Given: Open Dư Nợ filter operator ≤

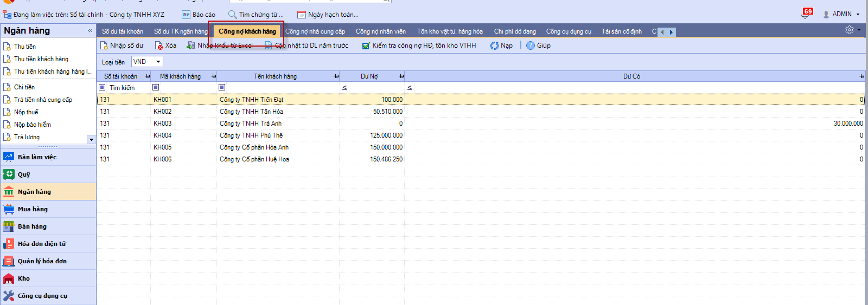Looking at the screenshot, I should click(x=344, y=88).
